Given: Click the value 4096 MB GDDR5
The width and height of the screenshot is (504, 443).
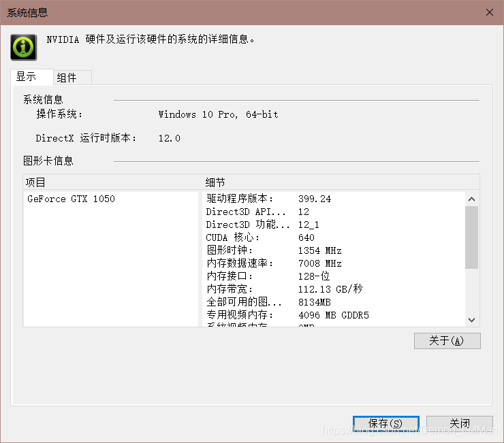Looking at the screenshot, I should click(334, 315).
